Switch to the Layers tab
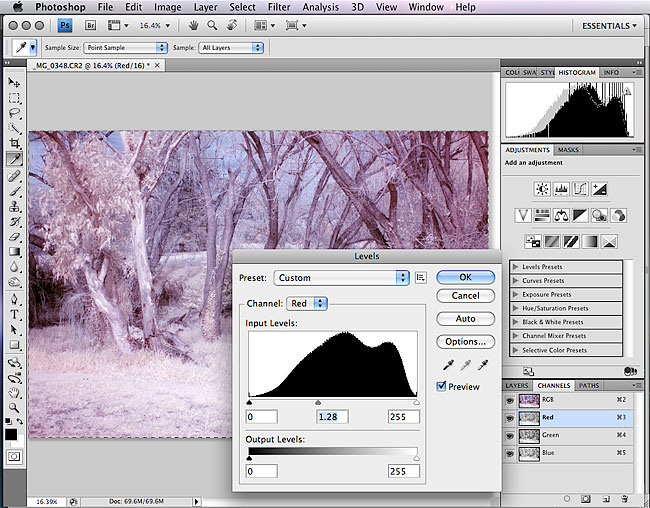 (x=517, y=386)
